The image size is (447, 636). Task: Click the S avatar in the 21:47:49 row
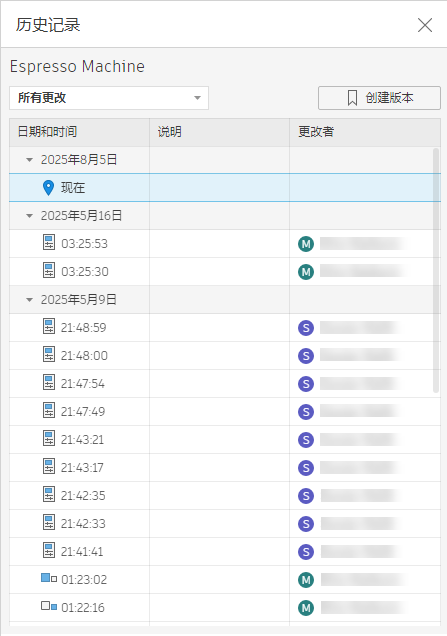coord(306,412)
